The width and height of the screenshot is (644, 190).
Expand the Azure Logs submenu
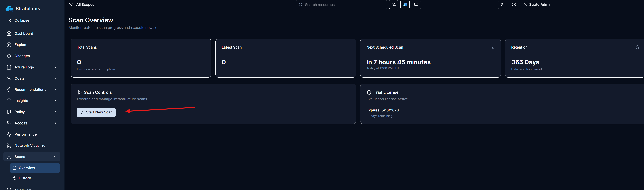click(x=55, y=67)
